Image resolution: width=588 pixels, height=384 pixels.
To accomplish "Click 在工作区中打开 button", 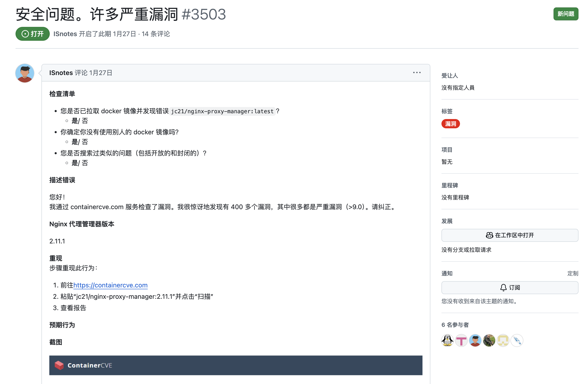I will [x=510, y=235].
